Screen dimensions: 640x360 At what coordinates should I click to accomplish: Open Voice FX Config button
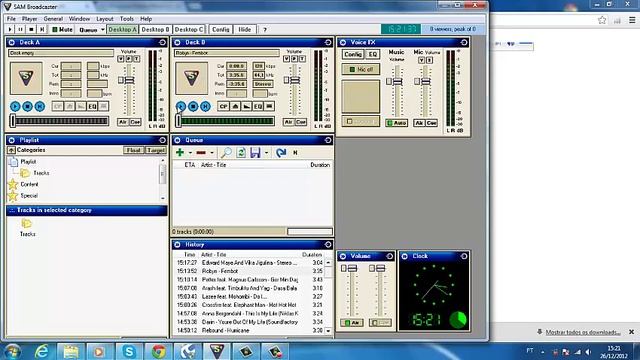353,54
